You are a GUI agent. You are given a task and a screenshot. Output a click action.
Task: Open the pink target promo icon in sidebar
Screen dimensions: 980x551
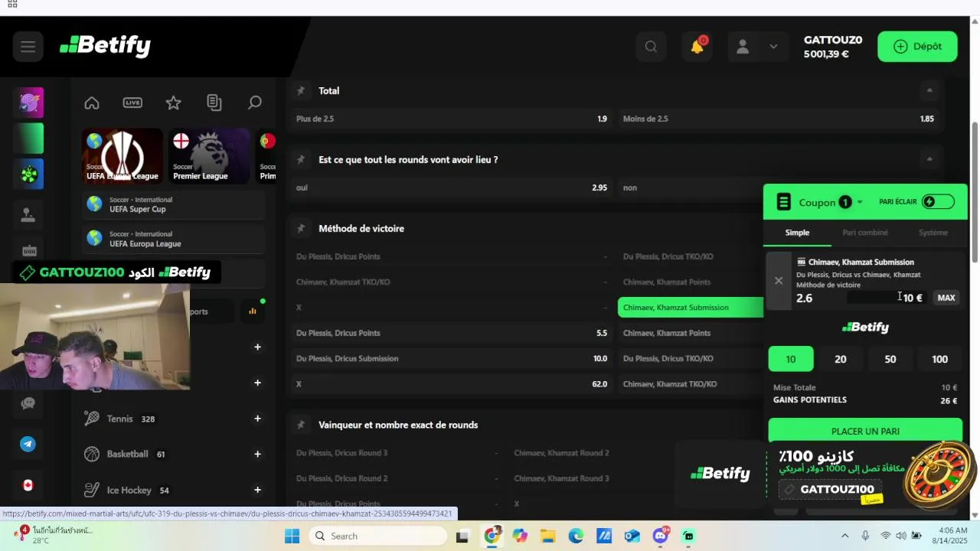(x=28, y=103)
